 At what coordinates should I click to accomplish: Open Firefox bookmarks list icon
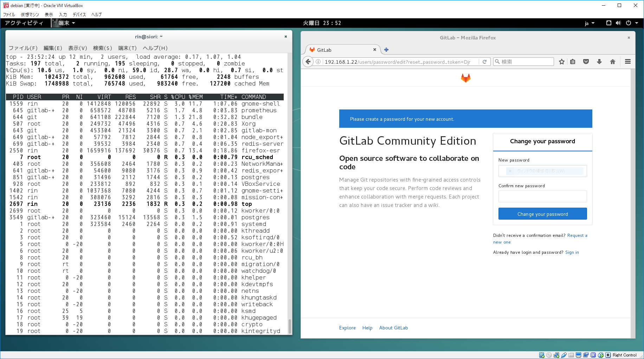pyautogui.click(x=573, y=62)
